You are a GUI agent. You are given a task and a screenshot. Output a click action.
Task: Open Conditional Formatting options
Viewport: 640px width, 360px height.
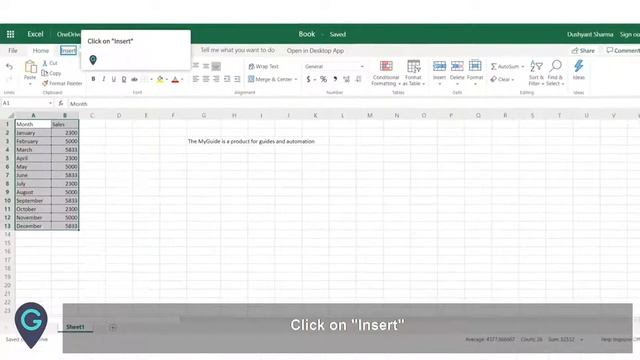click(386, 73)
